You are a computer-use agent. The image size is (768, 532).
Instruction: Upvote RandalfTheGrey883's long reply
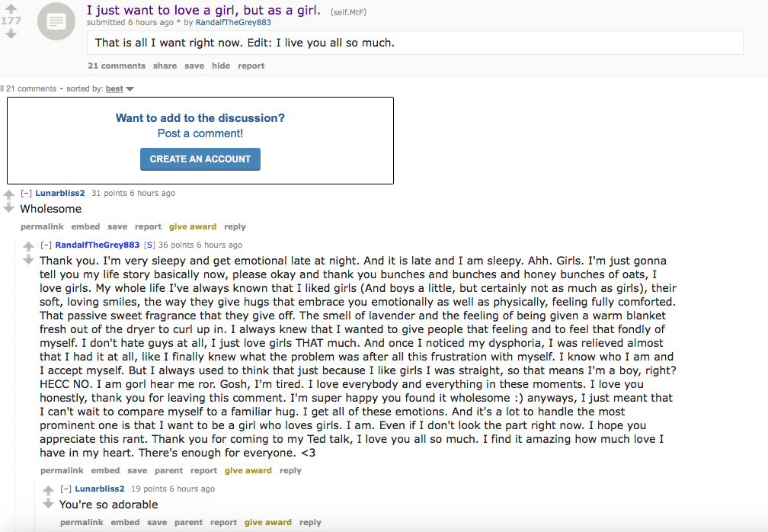(28, 246)
